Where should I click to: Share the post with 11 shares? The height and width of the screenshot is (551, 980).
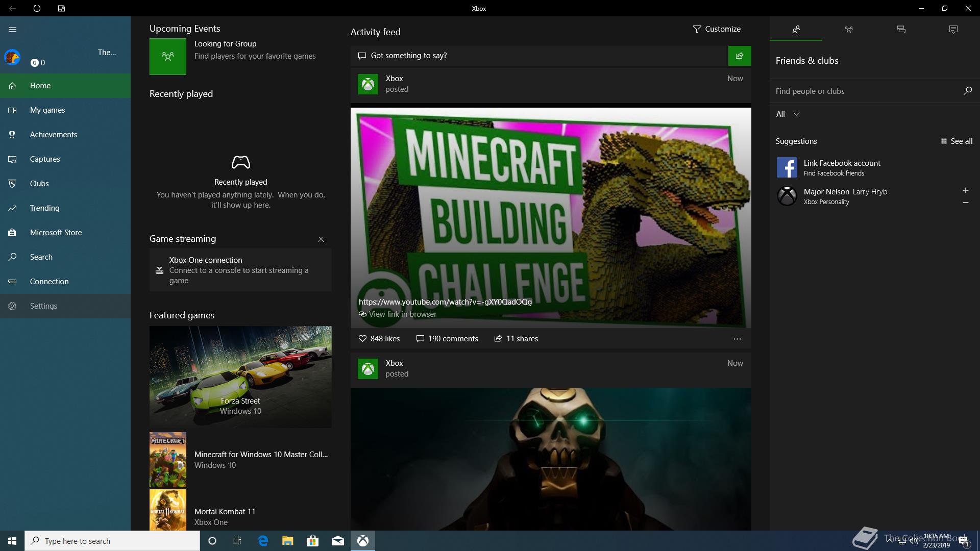(x=516, y=339)
